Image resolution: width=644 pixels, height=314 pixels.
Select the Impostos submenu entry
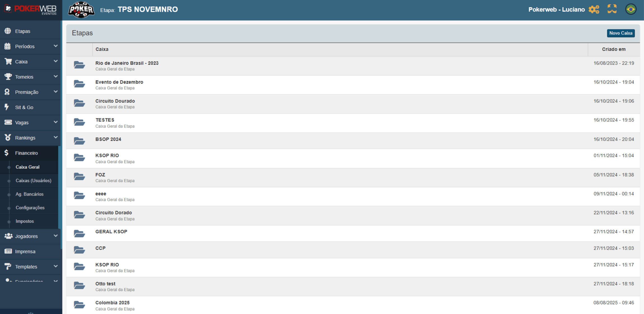25,221
